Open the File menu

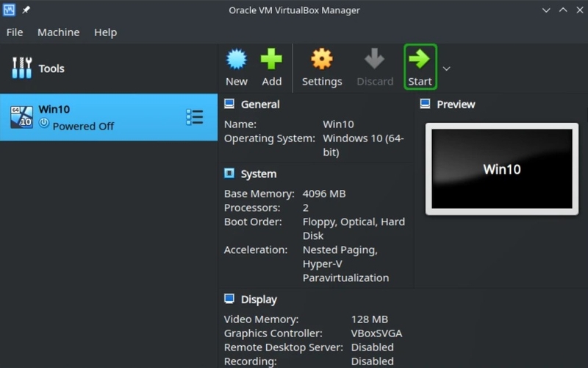click(x=15, y=32)
